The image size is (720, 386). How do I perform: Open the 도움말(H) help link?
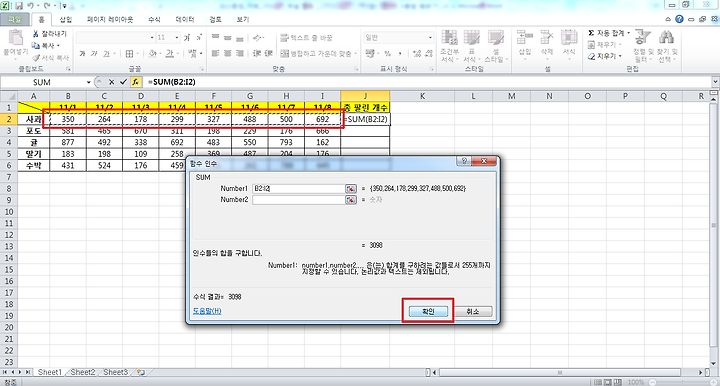[x=207, y=311]
